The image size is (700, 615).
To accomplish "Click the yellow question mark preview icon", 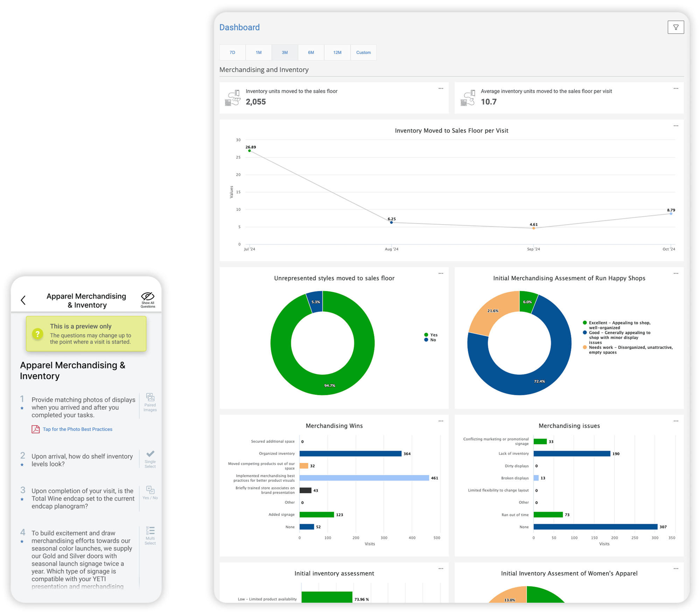I will [37, 334].
